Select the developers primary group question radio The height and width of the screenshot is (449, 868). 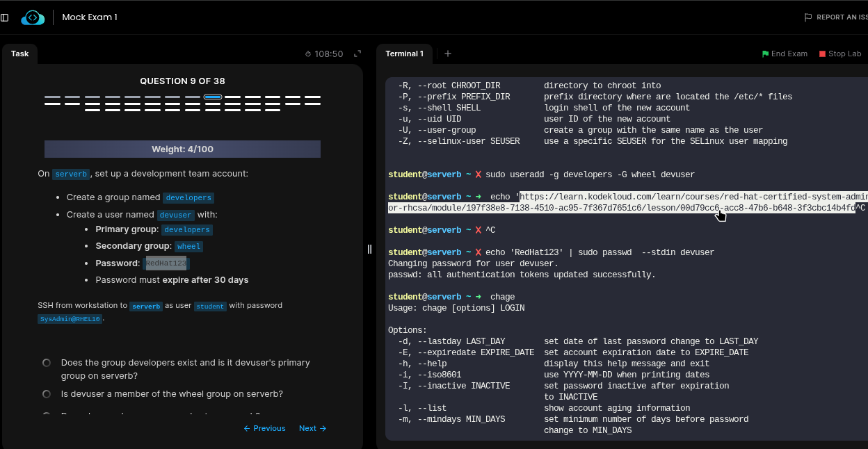pyautogui.click(x=47, y=363)
